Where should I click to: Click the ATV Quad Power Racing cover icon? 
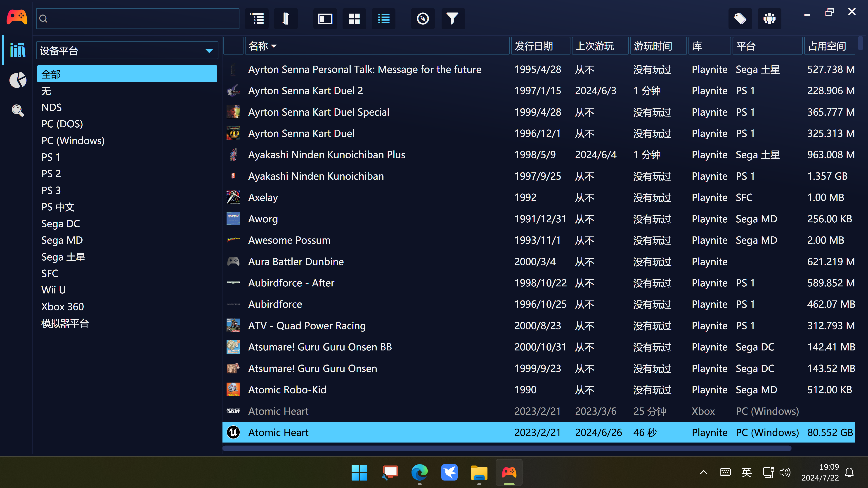coord(233,325)
